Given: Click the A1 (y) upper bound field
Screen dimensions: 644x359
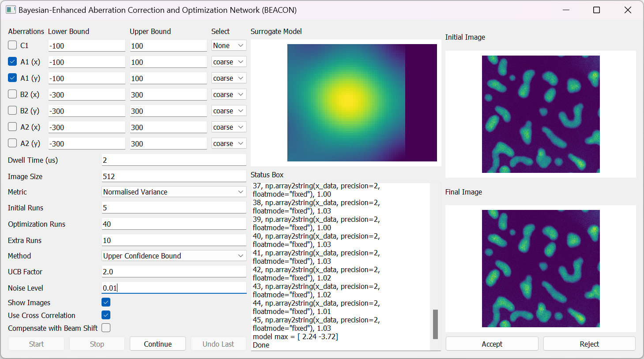Looking at the screenshot, I should (x=168, y=78).
